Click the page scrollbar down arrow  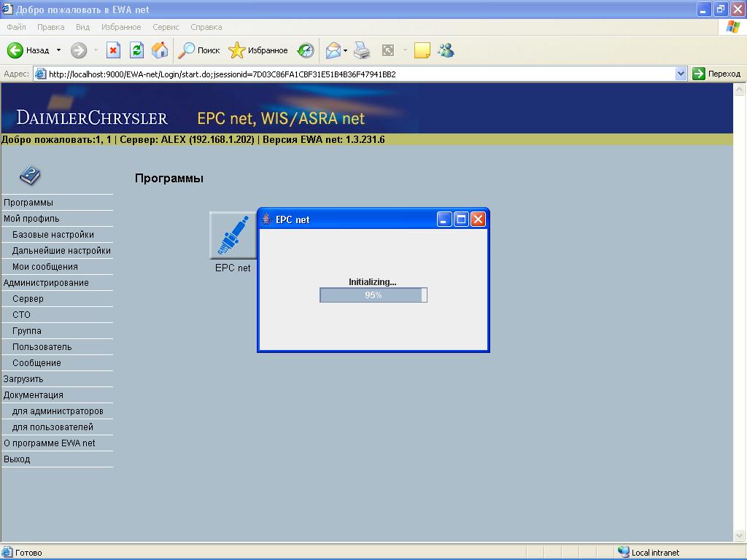pyautogui.click(x=740, y=535)
